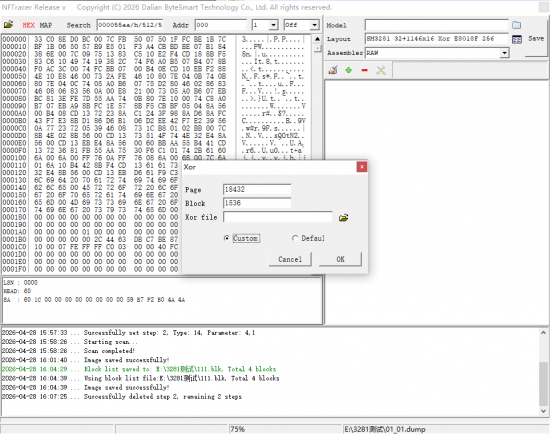Browse for model with the folder icon
Image resolution: width=550 pixels, height=434 pixels.
(x=516, y=25)
